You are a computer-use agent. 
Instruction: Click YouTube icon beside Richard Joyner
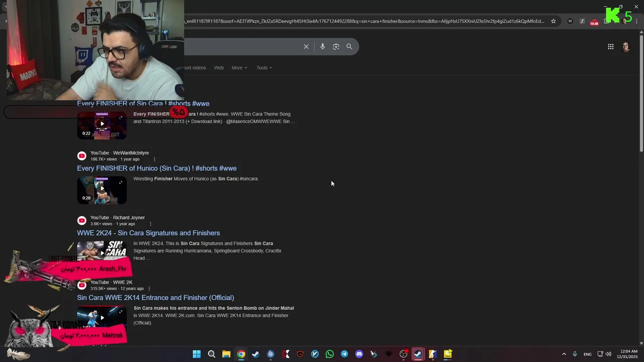82,221
